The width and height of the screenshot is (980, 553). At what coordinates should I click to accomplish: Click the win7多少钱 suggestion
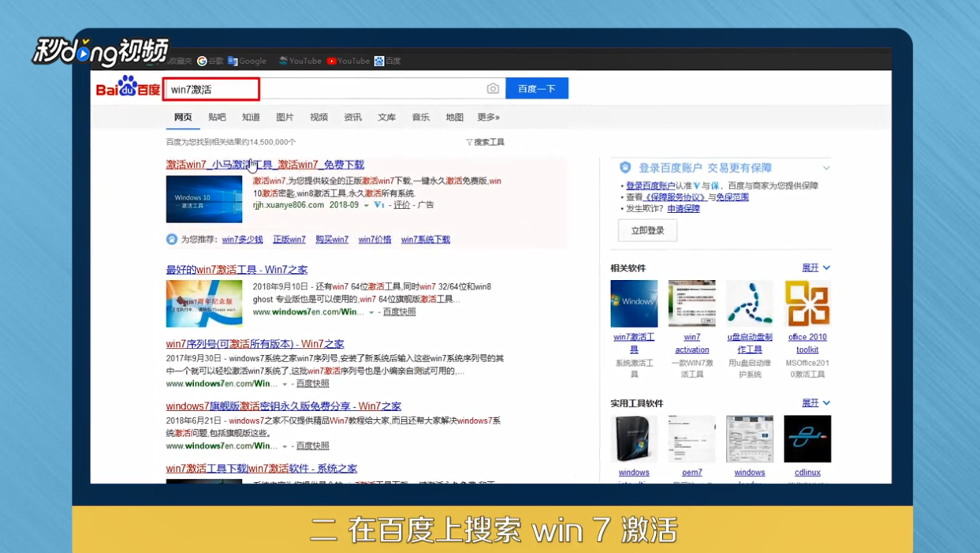pos(242,240)
